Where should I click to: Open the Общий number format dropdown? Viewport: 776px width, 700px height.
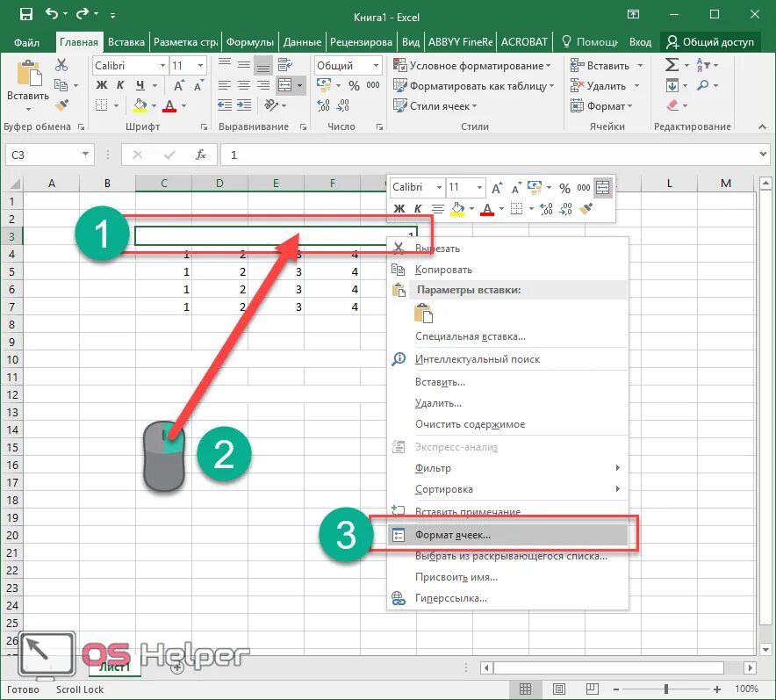[376, 65]
